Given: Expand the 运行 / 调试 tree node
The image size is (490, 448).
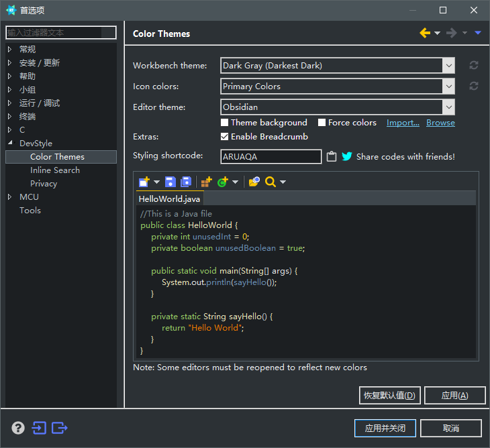Looking at the screenshot, I should [9, 103].
